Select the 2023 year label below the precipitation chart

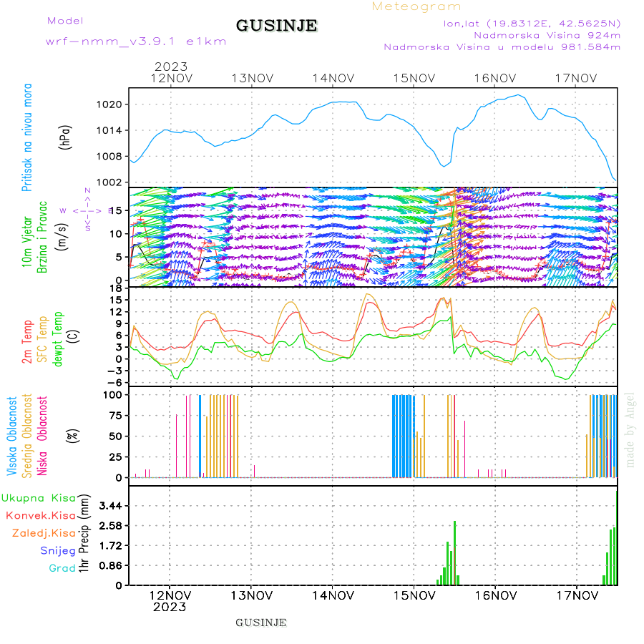click(x=170, y=607)
